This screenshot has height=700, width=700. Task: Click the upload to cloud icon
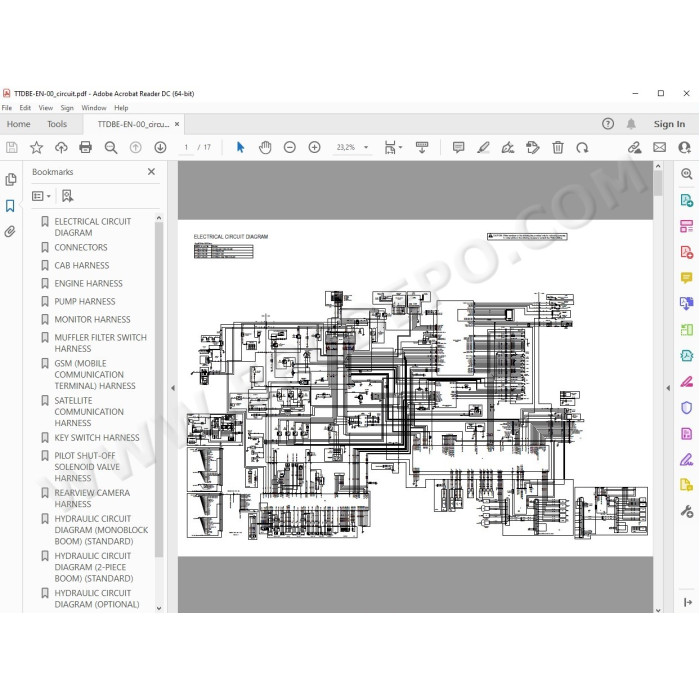coord(61,147)
